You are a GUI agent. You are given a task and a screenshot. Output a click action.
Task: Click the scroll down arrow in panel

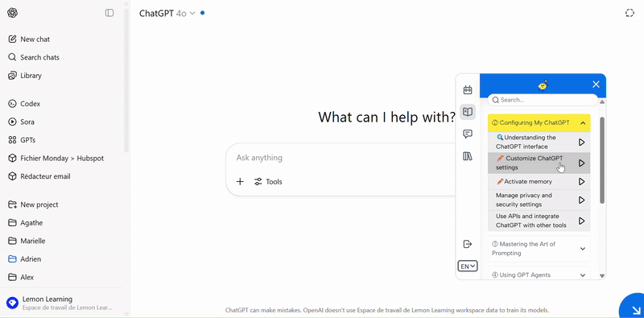pyautogui.click(x=602, y=276)
